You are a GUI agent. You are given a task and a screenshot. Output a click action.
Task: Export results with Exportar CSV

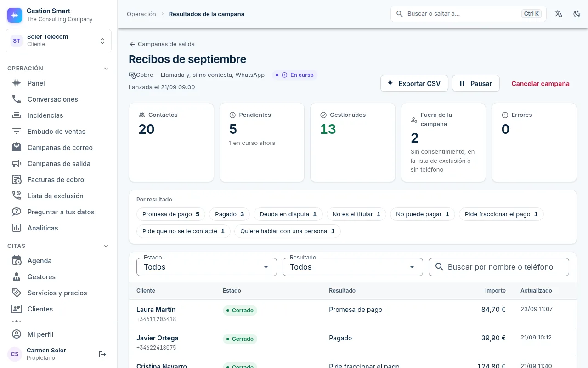point(414,84)
